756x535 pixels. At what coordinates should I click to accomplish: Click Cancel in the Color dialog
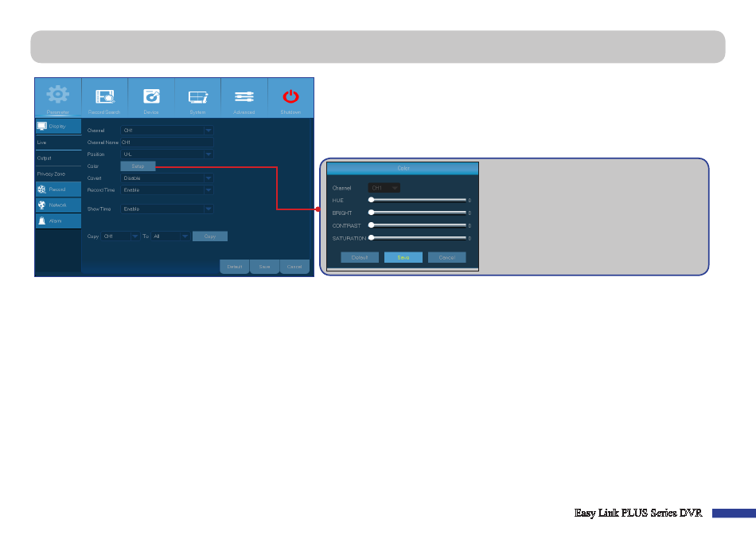pyautogui.click(x=447, y=258)
